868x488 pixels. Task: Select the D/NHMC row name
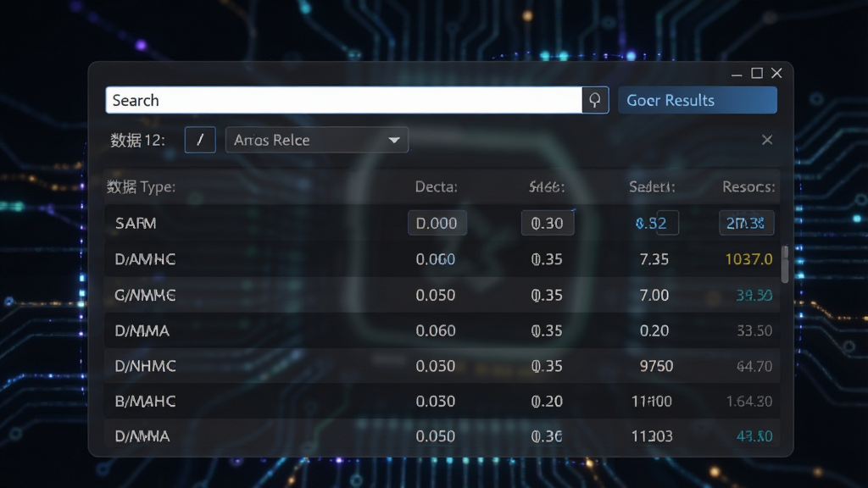pos(145,366)
